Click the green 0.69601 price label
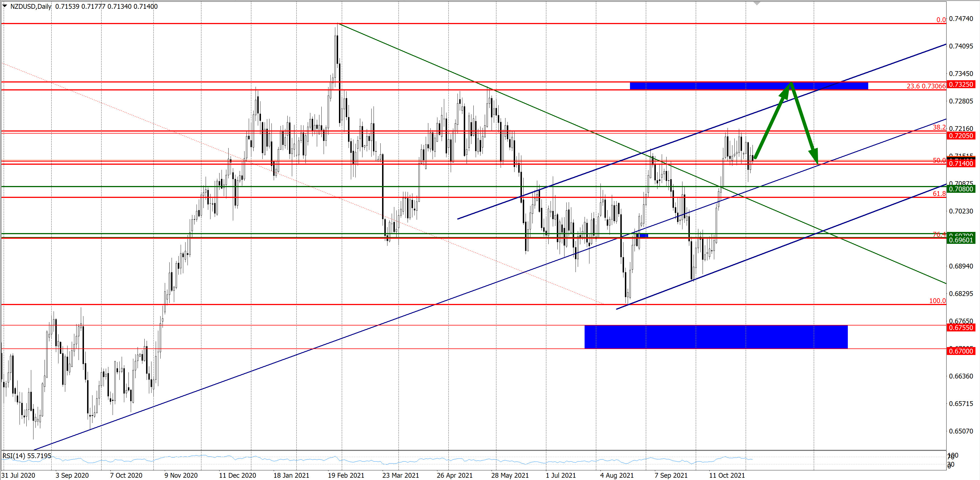Image resolution: width=980 pixels, height=480 pixels. [x=961, y=240]
